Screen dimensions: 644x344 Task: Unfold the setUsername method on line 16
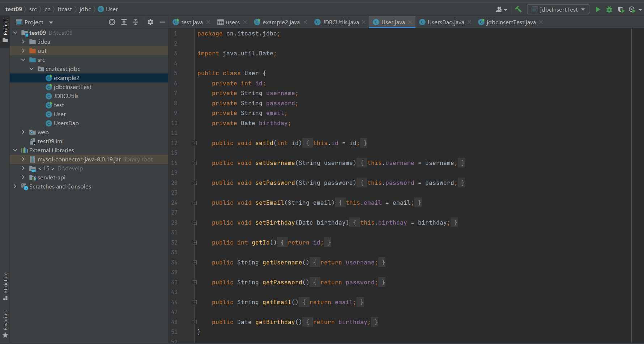point(195,163)
